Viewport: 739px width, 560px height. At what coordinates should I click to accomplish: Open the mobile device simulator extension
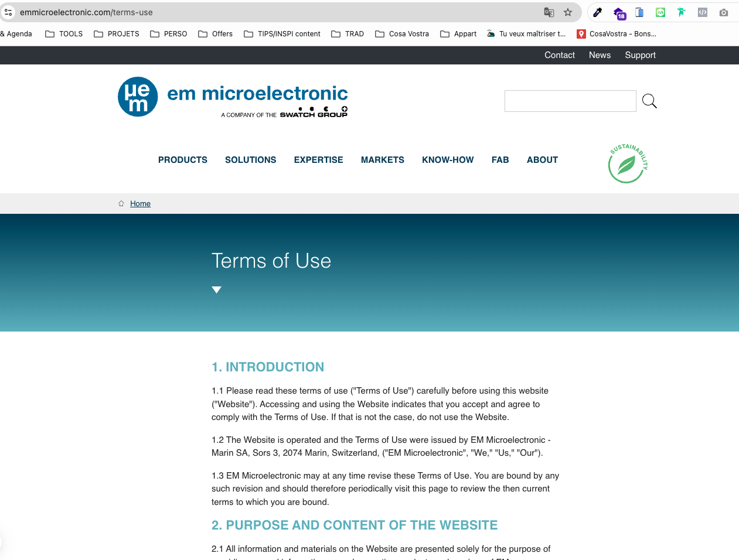639,12
